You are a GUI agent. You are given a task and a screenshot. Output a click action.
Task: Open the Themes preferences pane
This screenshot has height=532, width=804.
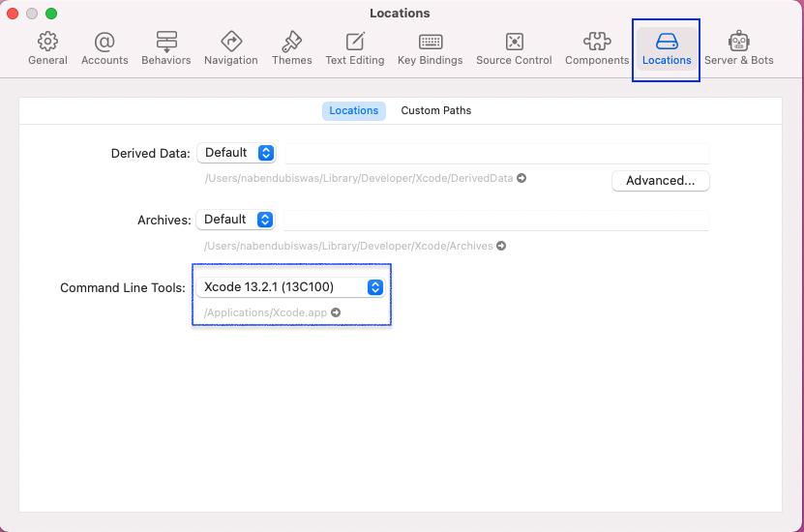(x=292, y=48)
